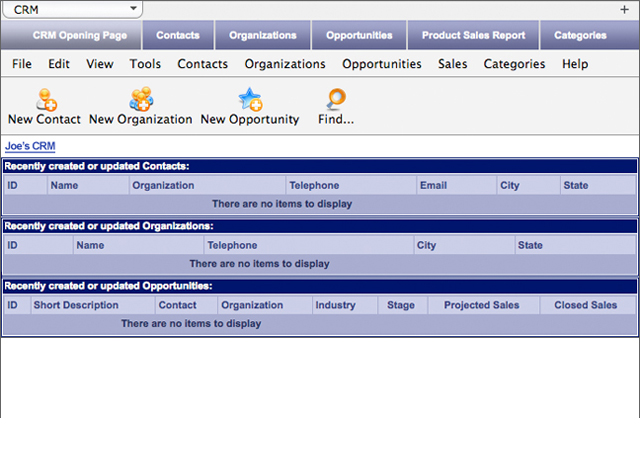The width and height of the screenshot is (640, 468).
Task: Click 'Recently created or updated Organizations:' heading
Action: click(x=109, y=226)
